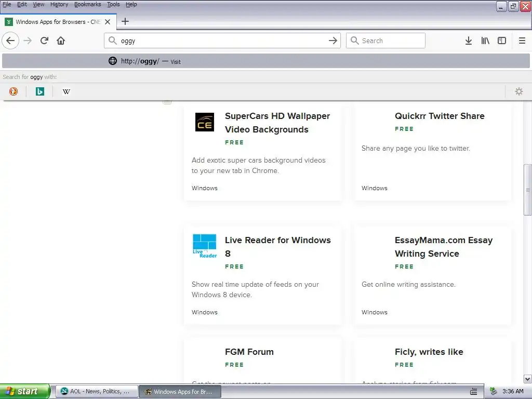The width and height of the screenshot is (532, 399).
Task: Click the SuperCars CE app icon
Action: 205,122
